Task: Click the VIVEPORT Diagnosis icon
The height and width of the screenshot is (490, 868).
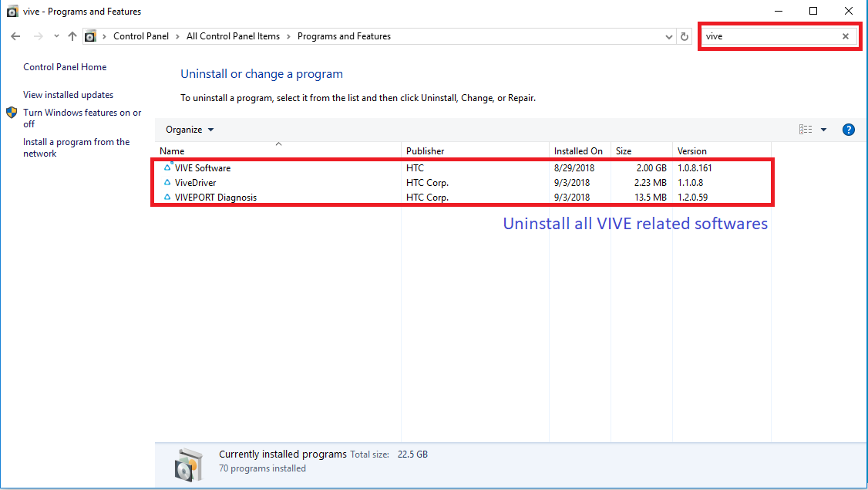Action: pos(167,197)
